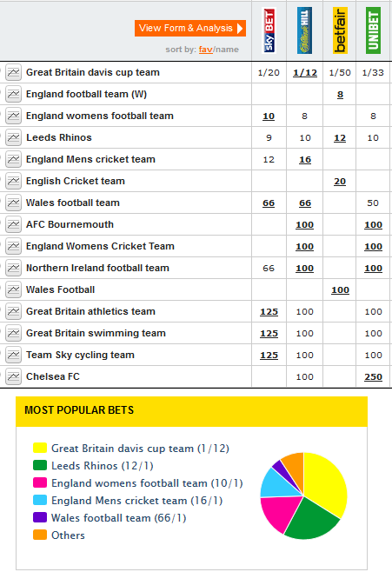This screenshot has height=572, width=392.
Task: Click yellow legend swatch for davis cup team
Action: pos(40,448)
